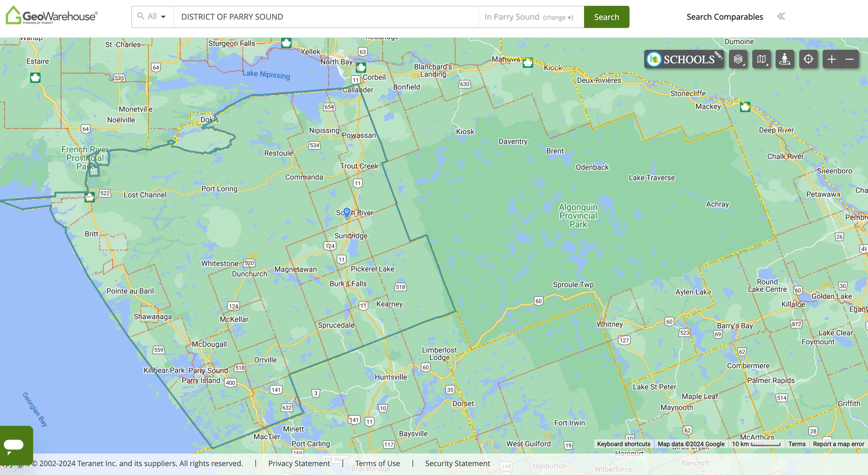Viewport: 868px width, 475px height.
Task: Click the Highway 559 shield
Action: tap(158, 350)
